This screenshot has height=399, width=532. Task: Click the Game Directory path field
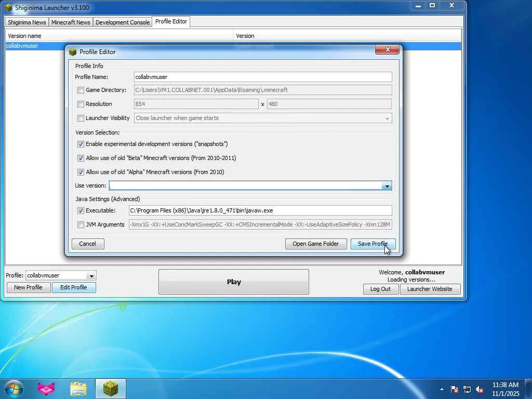point(263,90)
